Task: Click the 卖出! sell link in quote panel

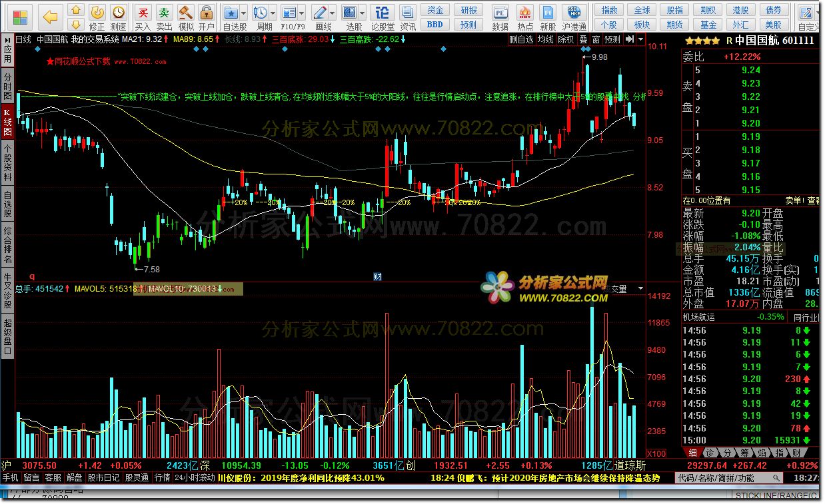Action: (794, 200)
